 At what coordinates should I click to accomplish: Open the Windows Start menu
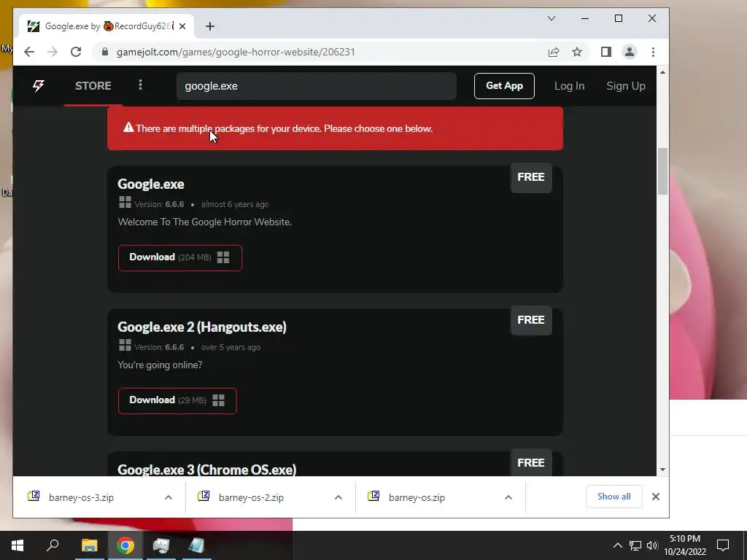coord(18,545)
